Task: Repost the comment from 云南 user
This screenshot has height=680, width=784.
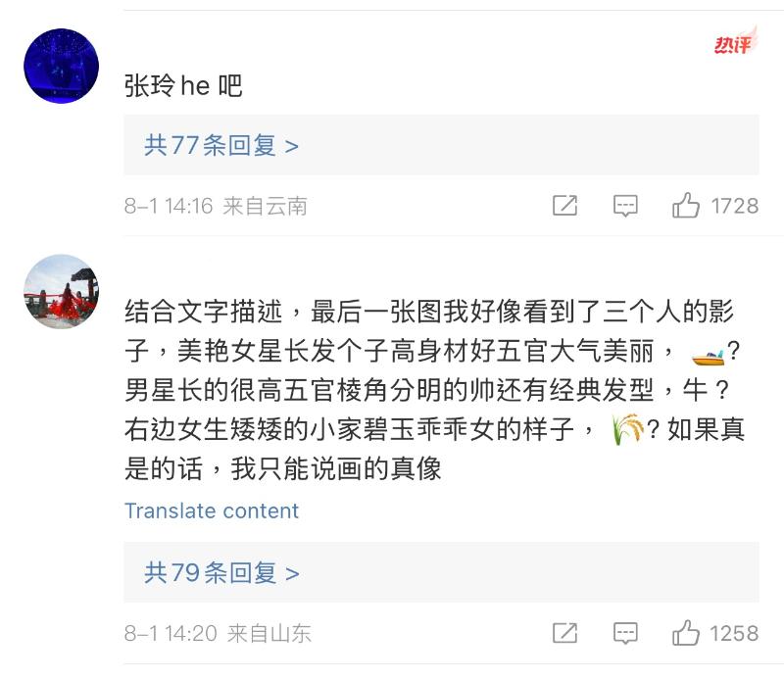Action: point(564,206)
